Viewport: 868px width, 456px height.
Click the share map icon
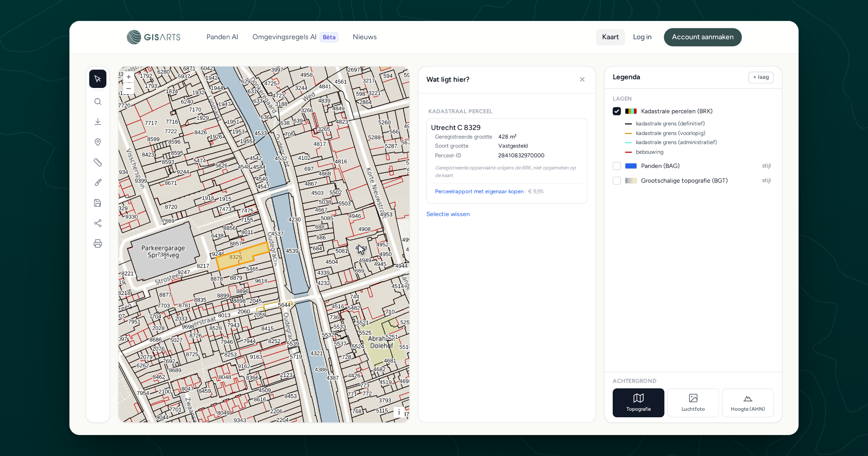pos(98,223)
